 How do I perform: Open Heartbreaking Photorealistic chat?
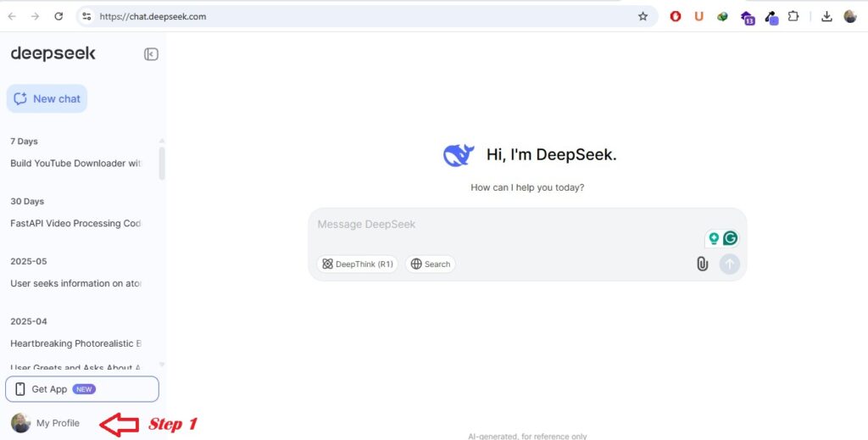75,343
